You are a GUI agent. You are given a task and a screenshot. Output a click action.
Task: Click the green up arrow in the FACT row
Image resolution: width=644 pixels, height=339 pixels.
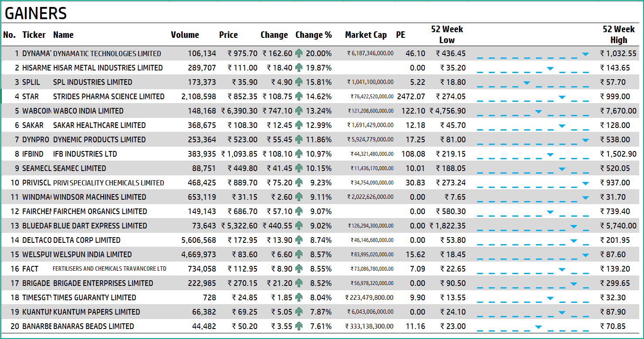[299, 269]
